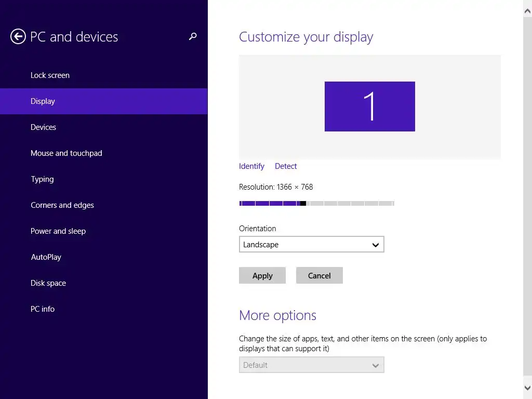
Task: Select the Display category
Action: (103, 101)
